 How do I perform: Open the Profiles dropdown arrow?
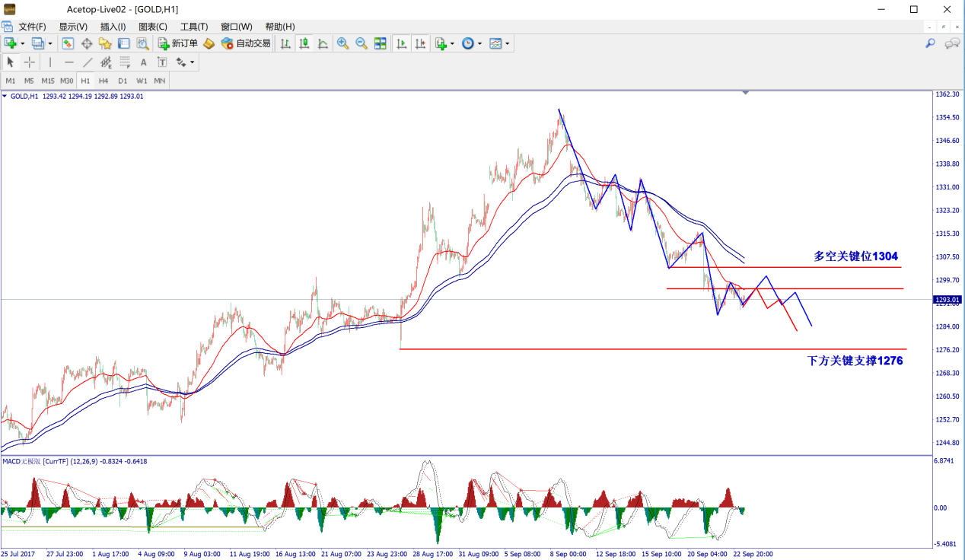(50, 44)
